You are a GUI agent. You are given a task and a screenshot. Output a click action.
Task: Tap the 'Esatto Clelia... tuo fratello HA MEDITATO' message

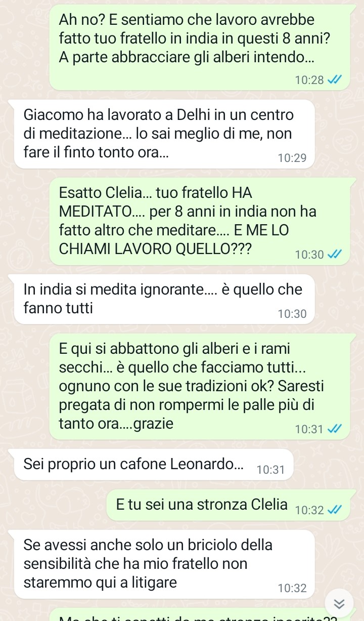200,221
